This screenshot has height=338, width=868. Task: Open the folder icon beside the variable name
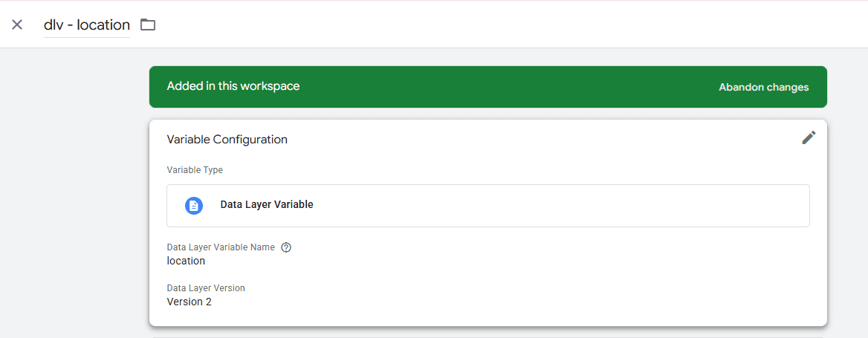148,25
